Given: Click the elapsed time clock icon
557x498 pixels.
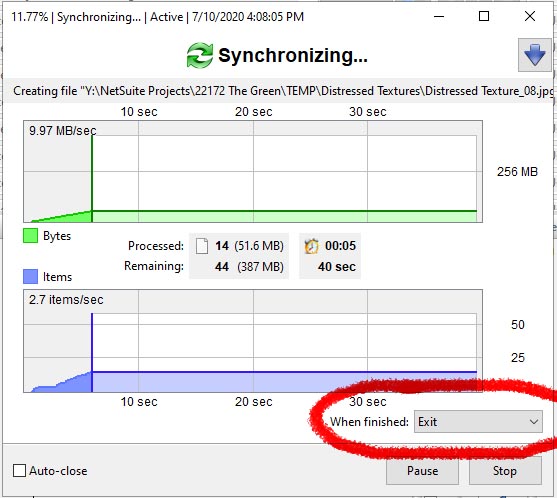Looking at the screenshot, I should [x=312, y=246].
